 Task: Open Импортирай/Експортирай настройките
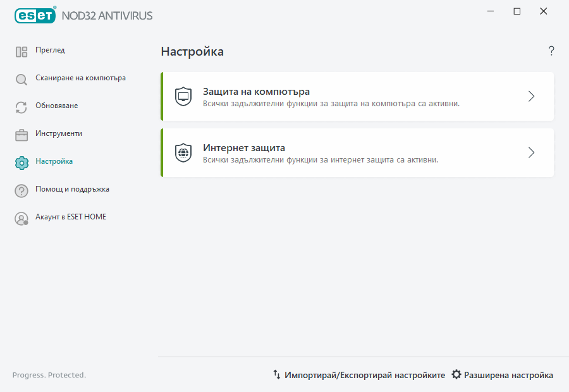[365, 374]
